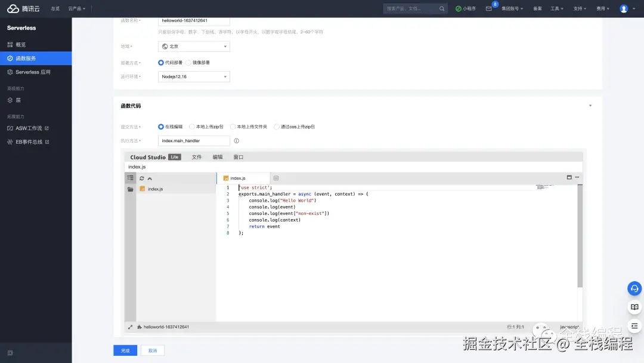This screenshot has height=363, width=644.
Task: Go to 总览 in top navigation
Action: coord(55,8)
